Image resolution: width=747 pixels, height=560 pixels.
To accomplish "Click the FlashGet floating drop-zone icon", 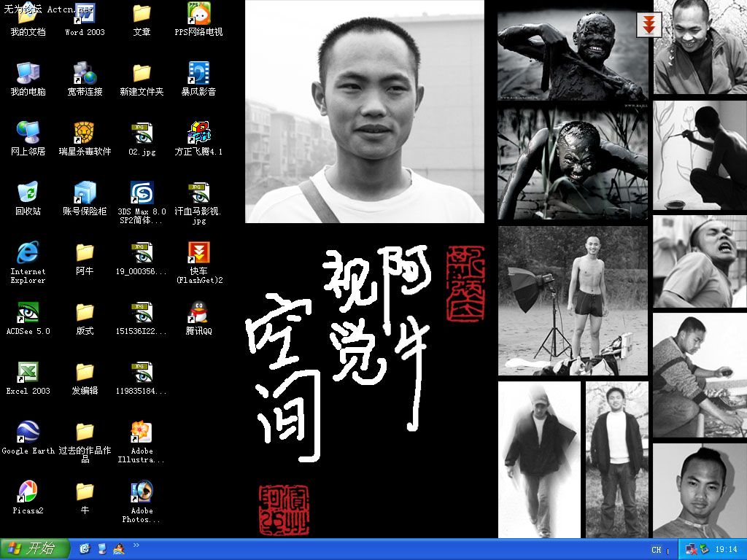I will point(649,24).
